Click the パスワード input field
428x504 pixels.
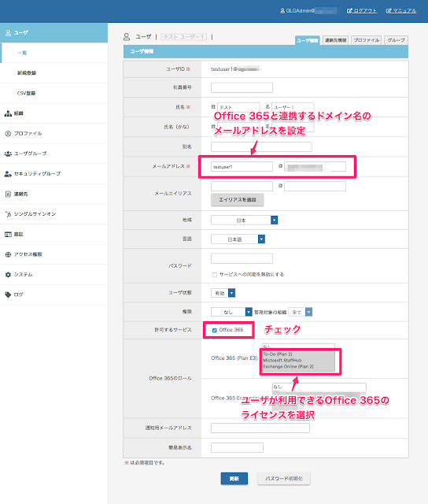point(242,258)
